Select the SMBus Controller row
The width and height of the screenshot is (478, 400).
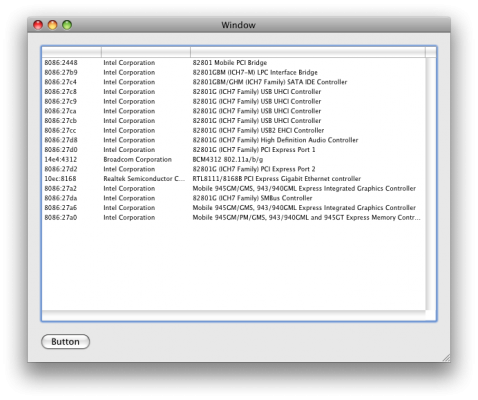coord(234,198)
